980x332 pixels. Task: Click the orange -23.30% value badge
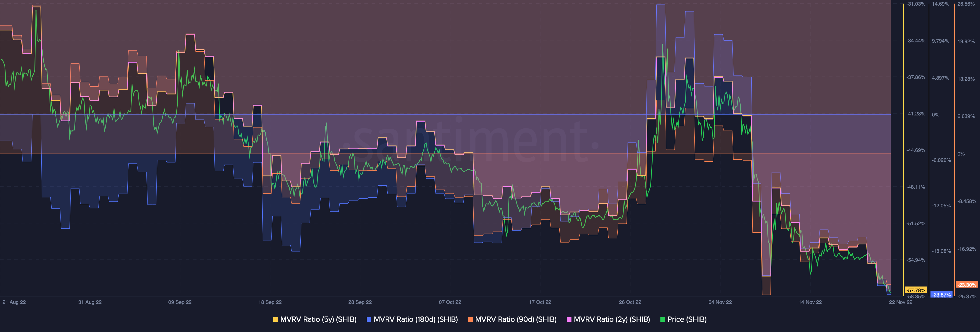(967, 285)
